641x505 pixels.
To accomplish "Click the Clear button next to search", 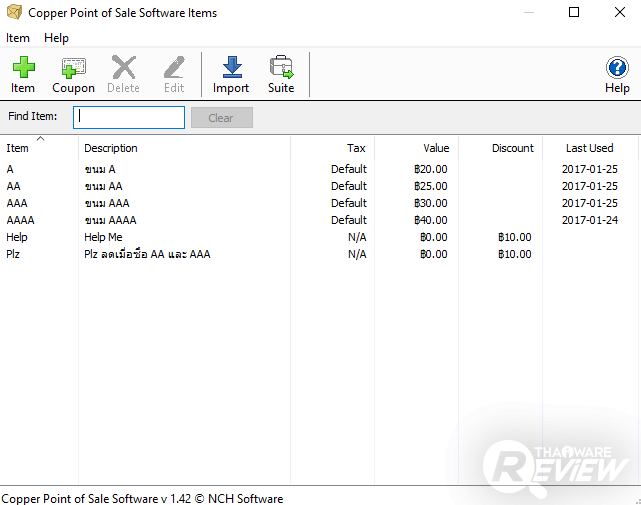I will tap(222, 118).
